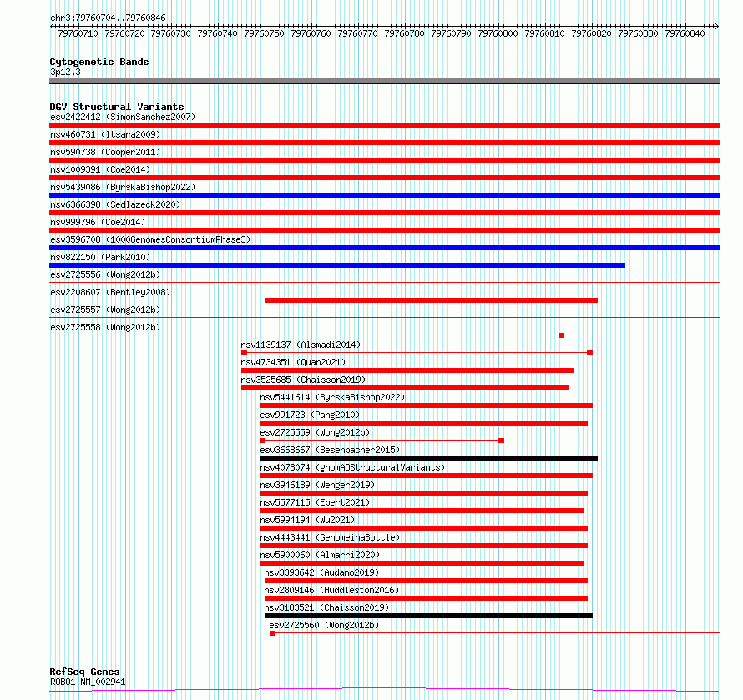
Task: Click esv3668667 (Besenbacher2015) label
Action: tap(331, 450)
